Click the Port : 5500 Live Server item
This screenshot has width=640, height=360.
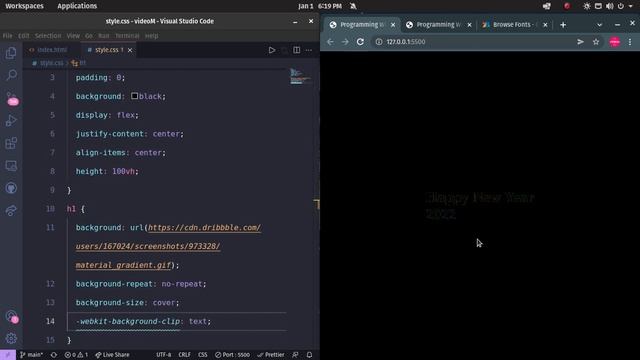232,355
